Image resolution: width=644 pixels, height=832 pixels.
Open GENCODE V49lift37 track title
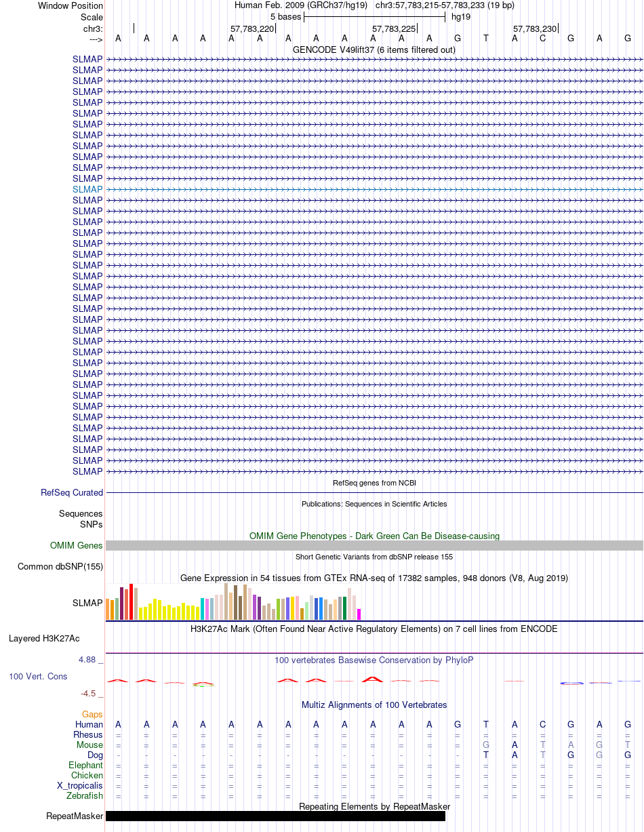pyautogui.click(x=374, y=49)
